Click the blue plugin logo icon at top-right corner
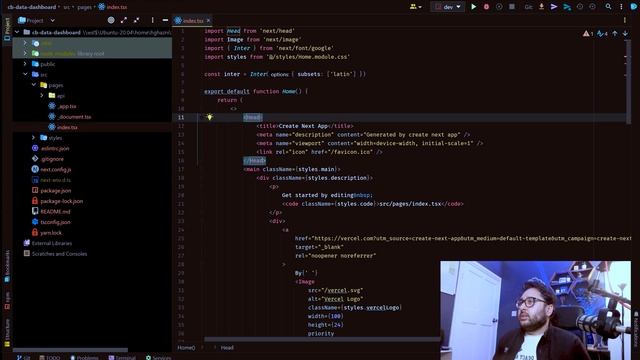The image size is (640, 360). (x=635, y=7)
